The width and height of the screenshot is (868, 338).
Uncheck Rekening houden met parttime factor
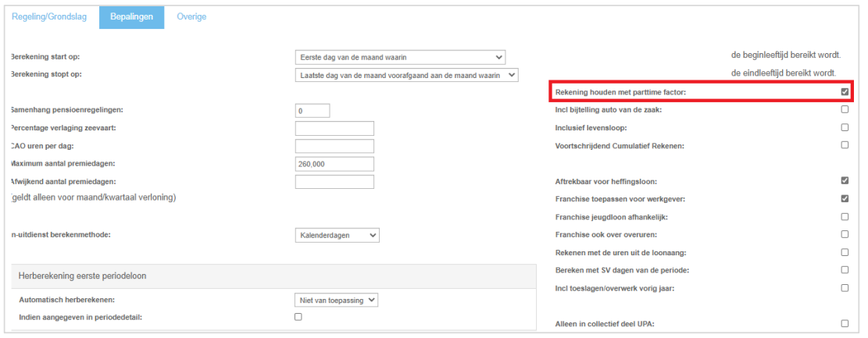(x=845, y=92)
